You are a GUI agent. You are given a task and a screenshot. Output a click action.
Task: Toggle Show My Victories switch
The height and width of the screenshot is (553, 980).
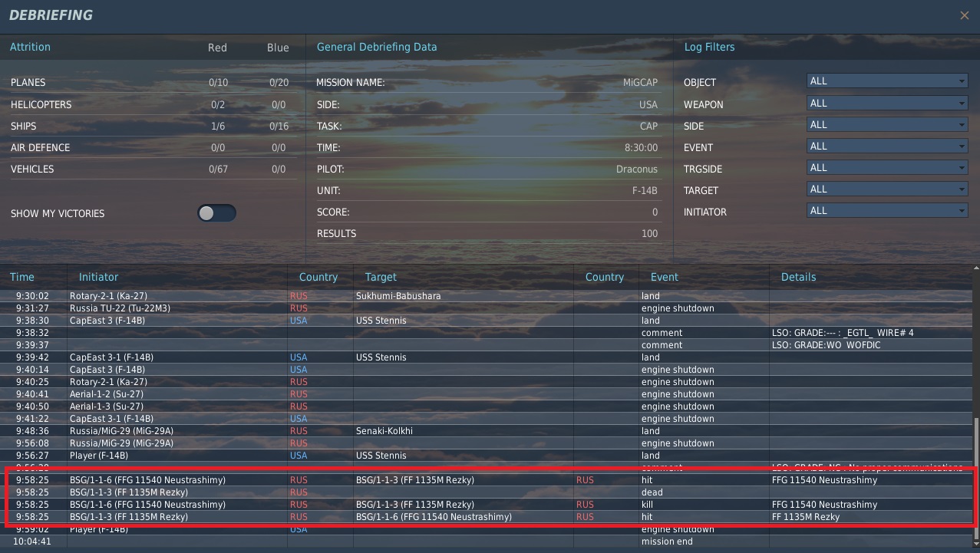pos(216,213)
